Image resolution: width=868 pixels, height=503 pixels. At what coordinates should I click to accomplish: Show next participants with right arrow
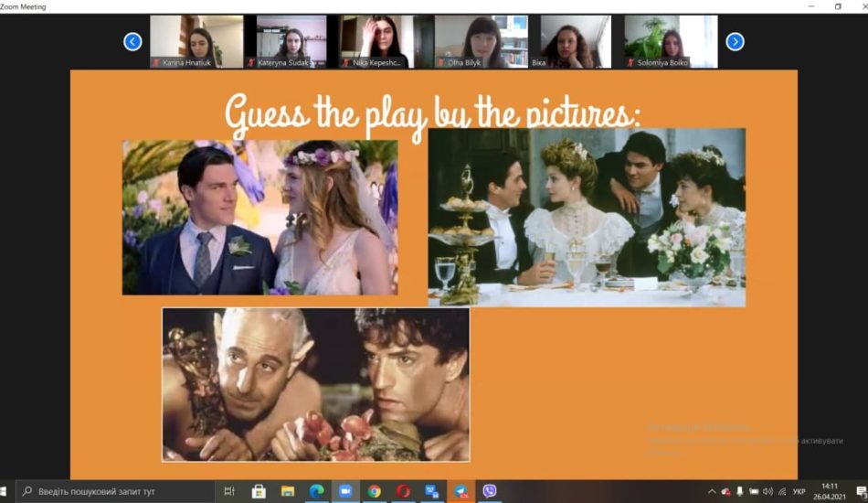[x=735, y=41]
